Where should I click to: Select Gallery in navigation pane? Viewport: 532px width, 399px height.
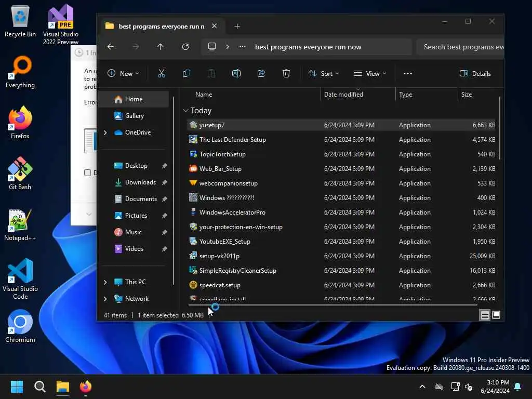click(134, 116)
